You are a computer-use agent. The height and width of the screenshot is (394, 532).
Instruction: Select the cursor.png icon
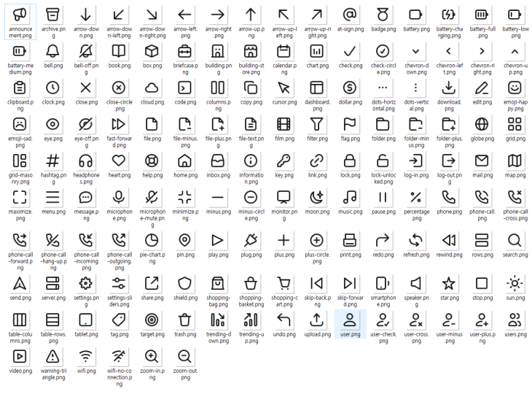[283, 88]
